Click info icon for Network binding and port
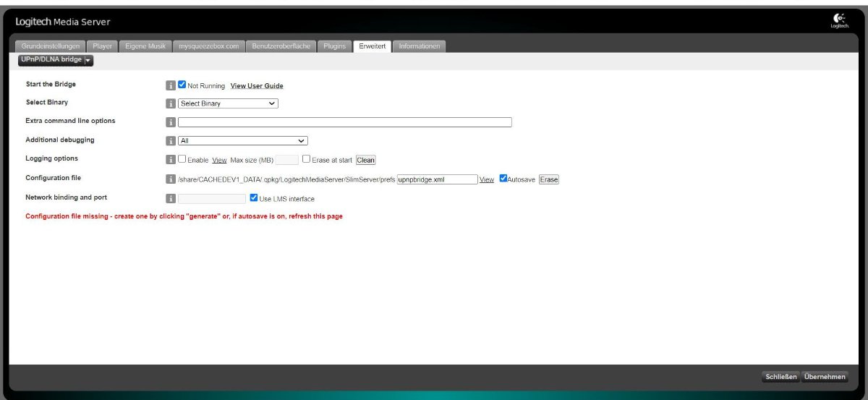 click(171, 198)
